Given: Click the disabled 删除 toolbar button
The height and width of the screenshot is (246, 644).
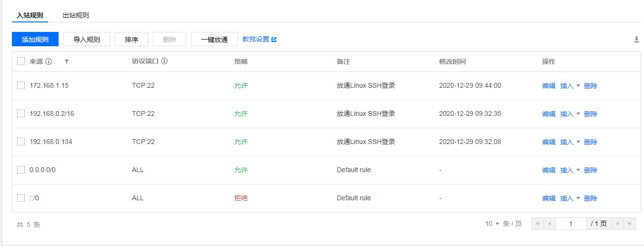Looking at the screenshot, I should tap(170, 40).
